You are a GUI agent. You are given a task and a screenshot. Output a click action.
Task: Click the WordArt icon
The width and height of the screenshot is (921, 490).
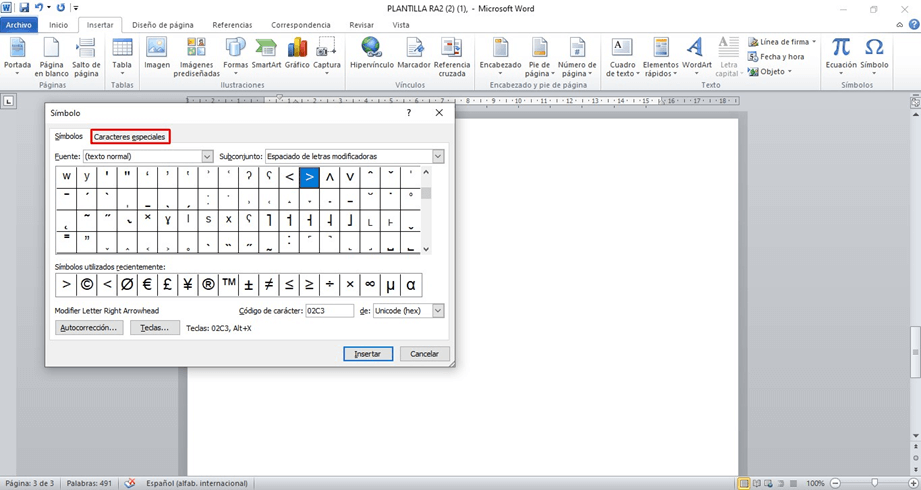tap(695, 47)
